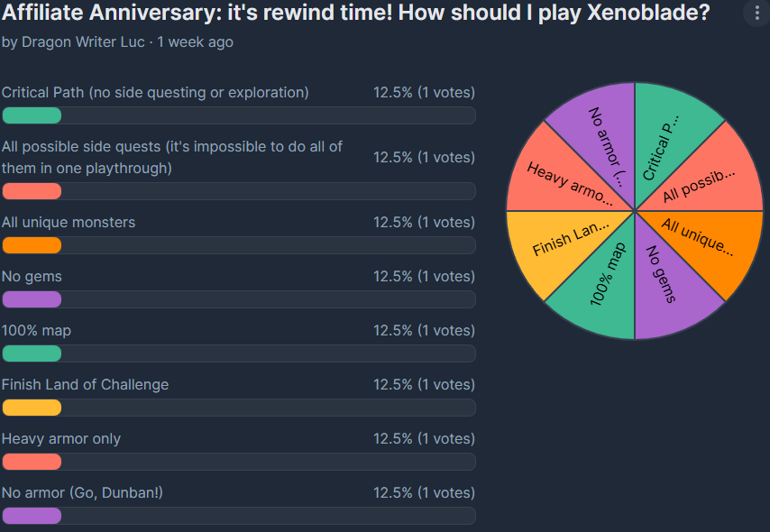Open the Dragon Writer Luc author link
Screen dimensions: 770x532
[84, 42]
